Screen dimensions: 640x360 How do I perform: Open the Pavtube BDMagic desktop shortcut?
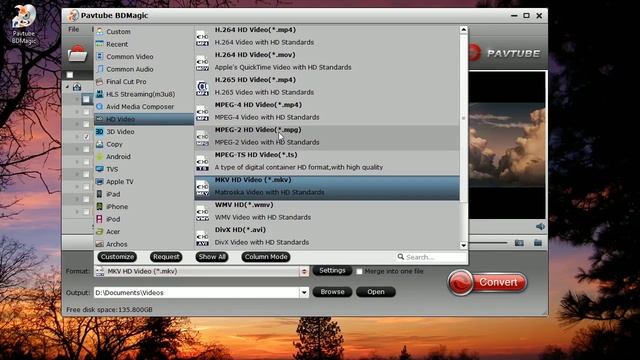click(24, 24)
